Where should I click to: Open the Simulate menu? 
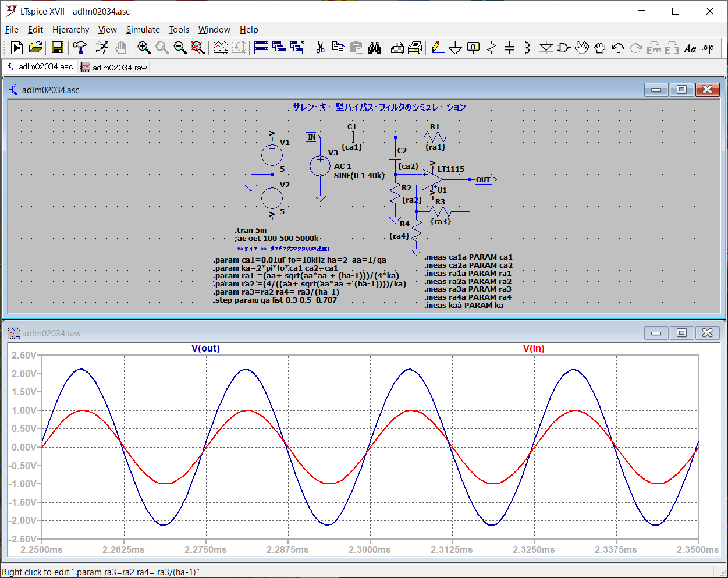[x=143, y=30]
